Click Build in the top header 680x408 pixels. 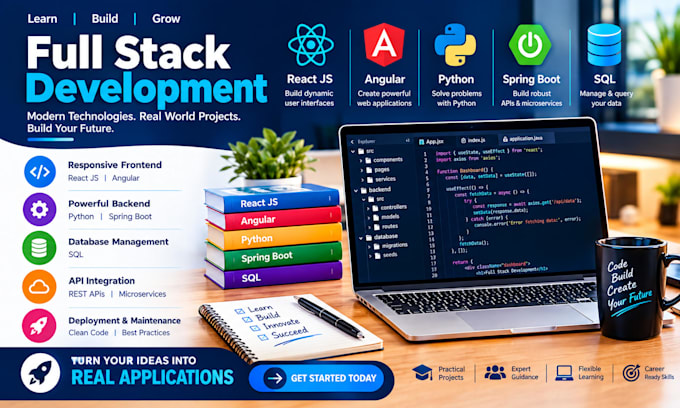coord(105,19)
